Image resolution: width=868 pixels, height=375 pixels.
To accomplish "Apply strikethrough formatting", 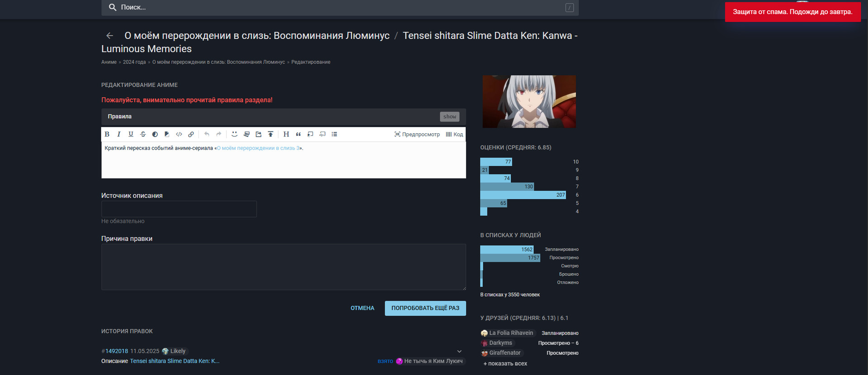I will coord(143,134).
